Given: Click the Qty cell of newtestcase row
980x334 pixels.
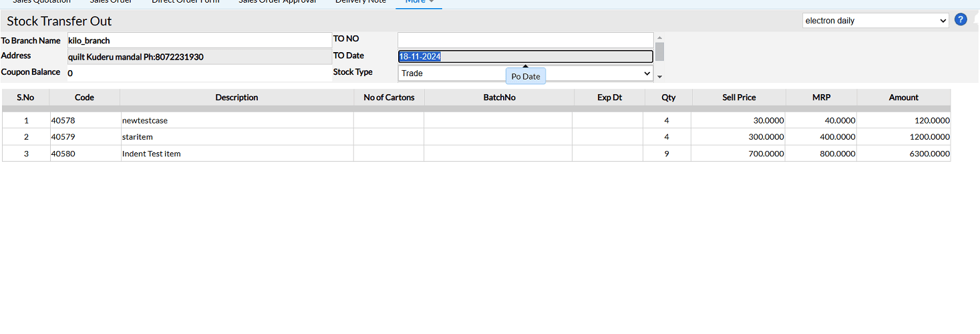Looking at the screenshot, I should click(667, 121).
